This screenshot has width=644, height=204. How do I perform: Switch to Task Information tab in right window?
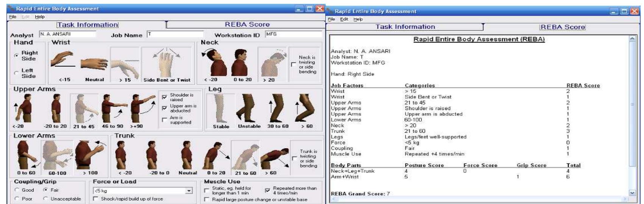point(405,27)
